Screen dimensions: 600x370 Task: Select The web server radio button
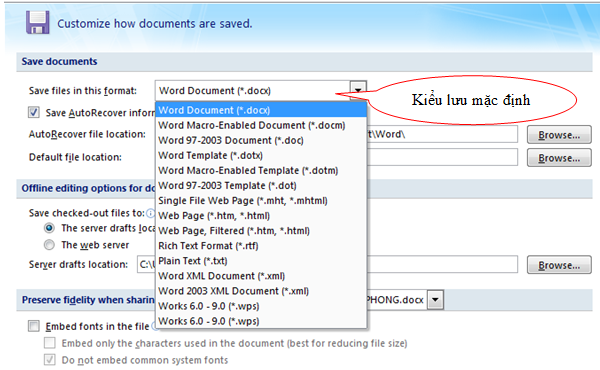pos(49,244)
